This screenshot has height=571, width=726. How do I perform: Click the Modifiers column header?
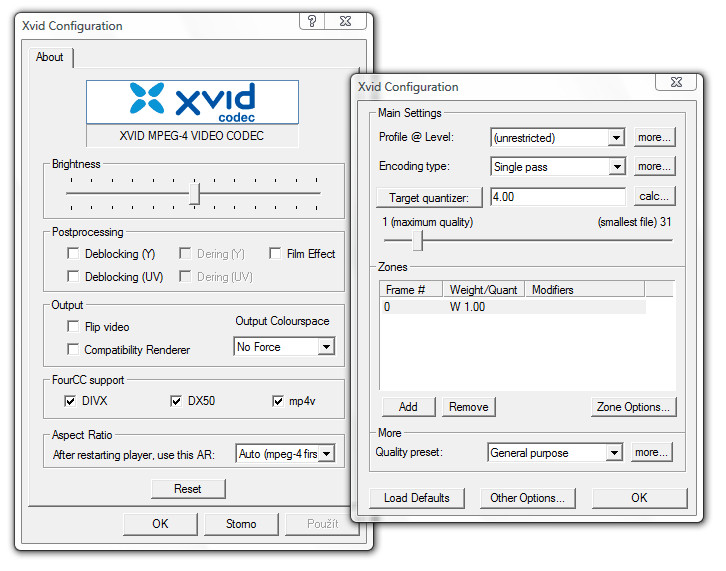point(584,289)
